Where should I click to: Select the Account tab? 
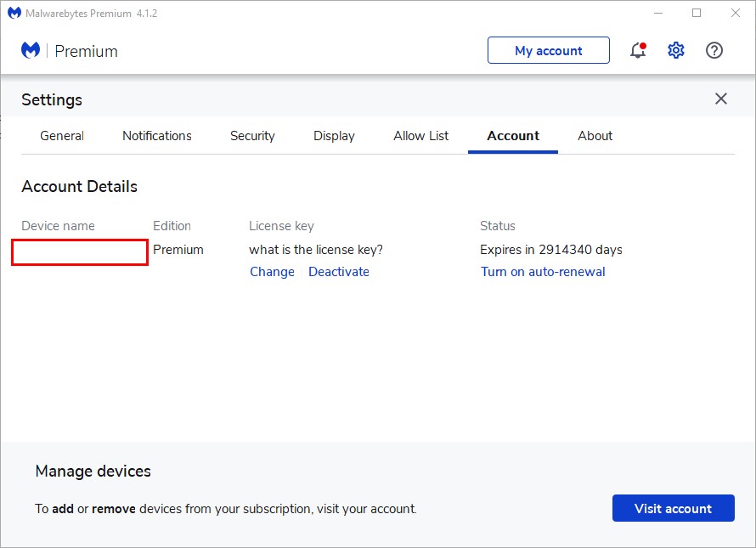(513, 136)
